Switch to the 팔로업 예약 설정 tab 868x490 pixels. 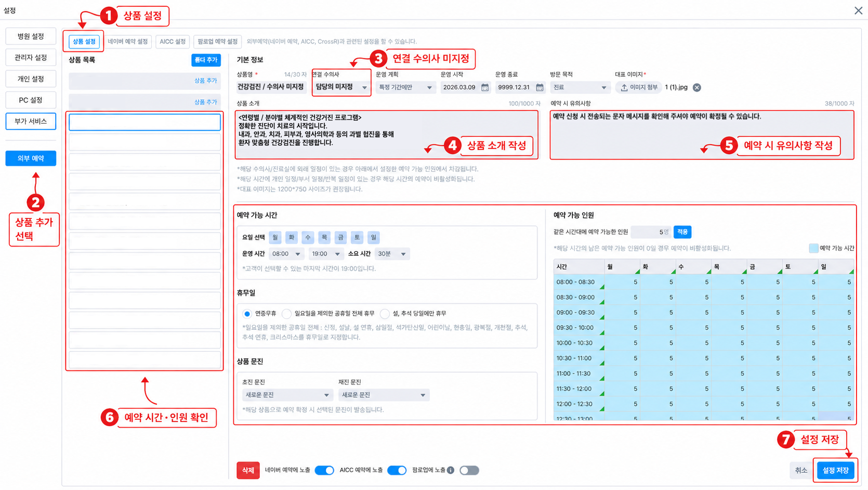click(217, 42)
